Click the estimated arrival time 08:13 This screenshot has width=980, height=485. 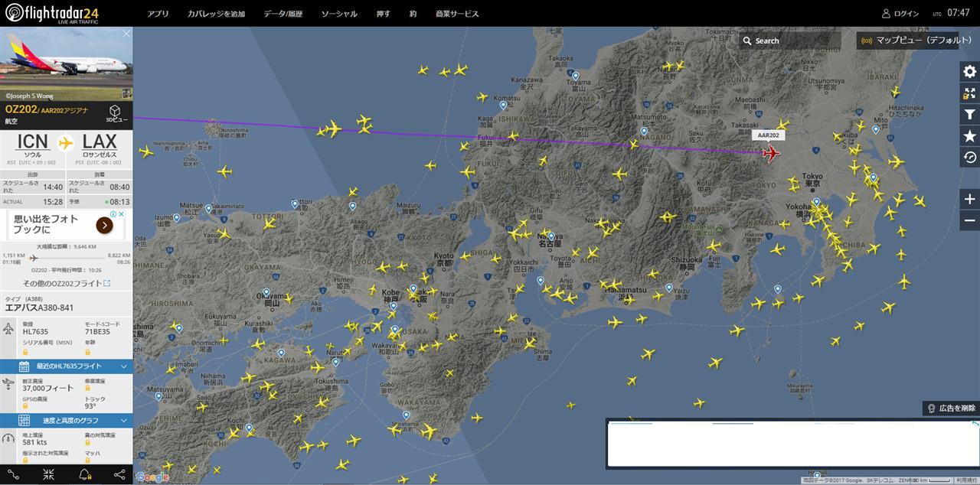[x=119, y=202]
